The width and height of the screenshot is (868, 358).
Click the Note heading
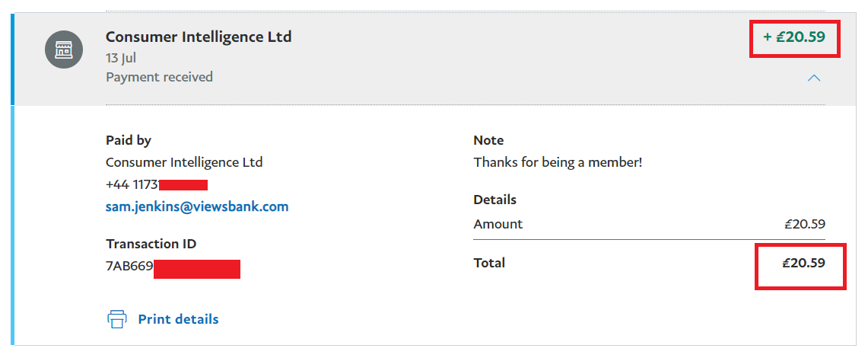[x=489, y=140]
